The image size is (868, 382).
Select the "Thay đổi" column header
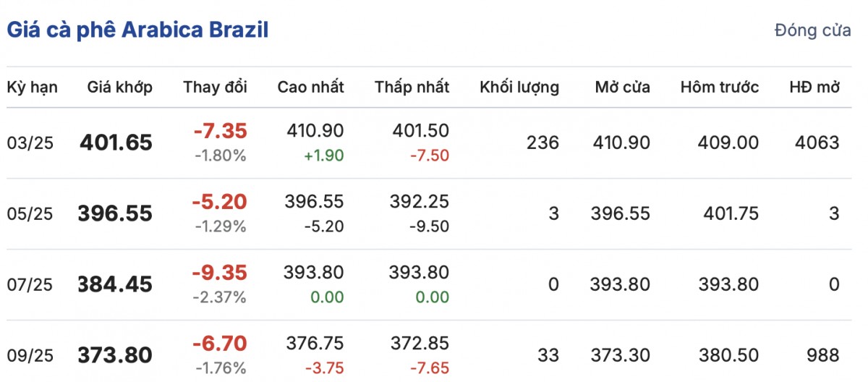(x=216, y=88)
